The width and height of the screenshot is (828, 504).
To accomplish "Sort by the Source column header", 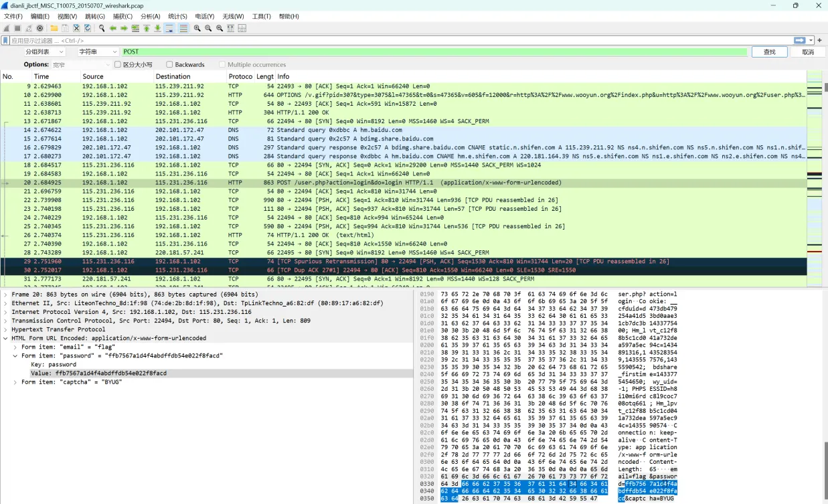I will click(116, 76).
